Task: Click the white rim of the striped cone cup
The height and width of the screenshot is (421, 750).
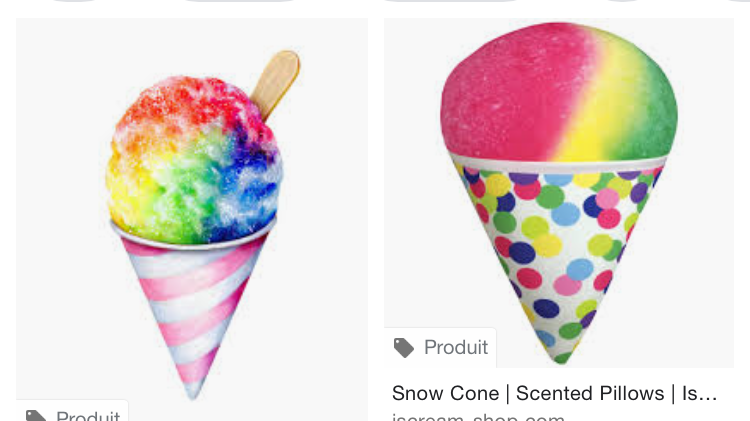Action: click(x=193, y=239)
